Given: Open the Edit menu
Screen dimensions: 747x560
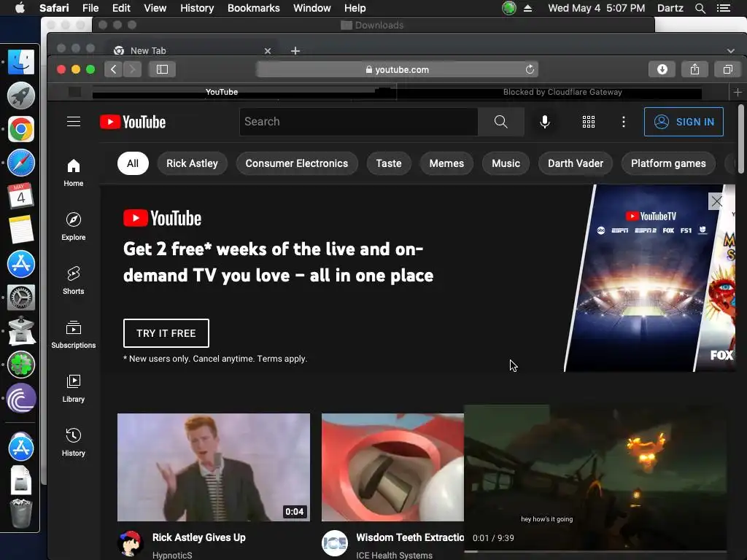Looking at the screenshot, I should click(x=121, y=8).
